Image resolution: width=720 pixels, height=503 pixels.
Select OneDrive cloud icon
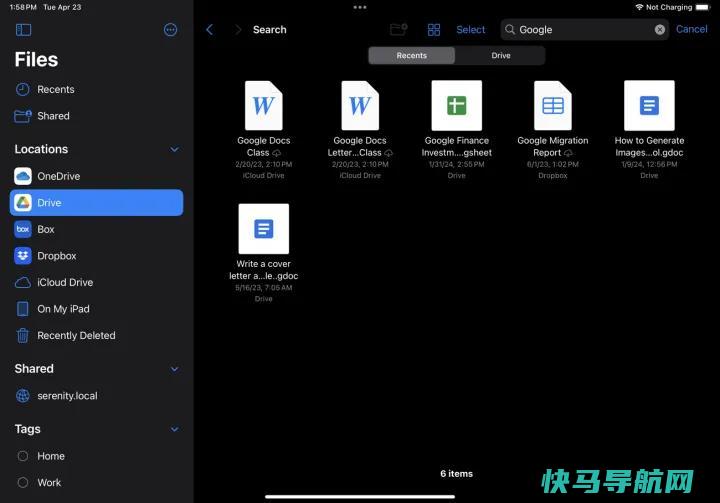(22, 176)
